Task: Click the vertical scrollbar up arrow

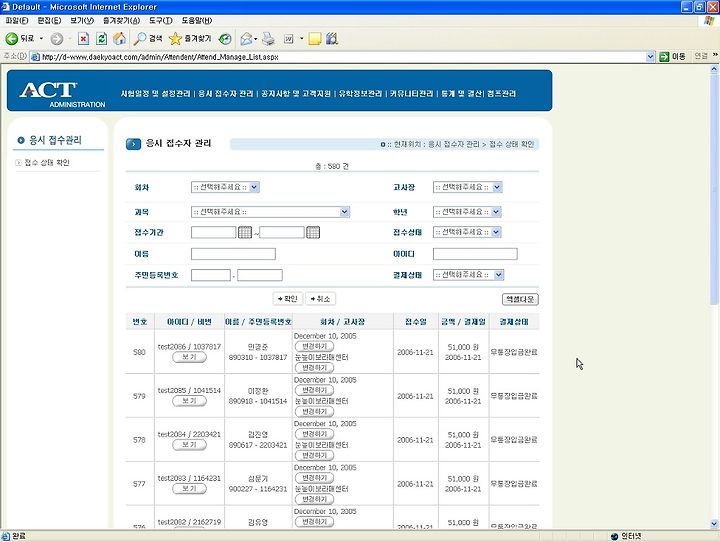Action: coord(714,69)
